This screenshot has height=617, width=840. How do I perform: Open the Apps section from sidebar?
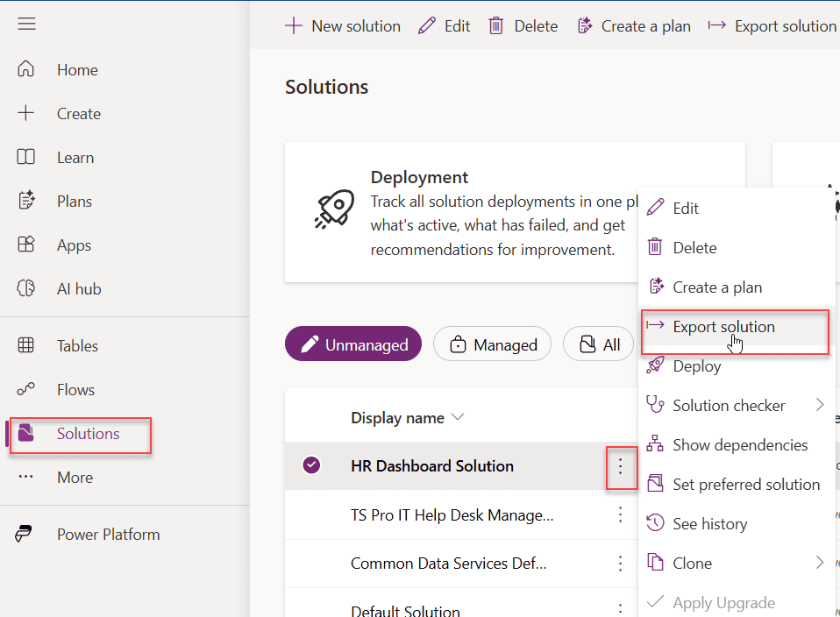[74, 245]
